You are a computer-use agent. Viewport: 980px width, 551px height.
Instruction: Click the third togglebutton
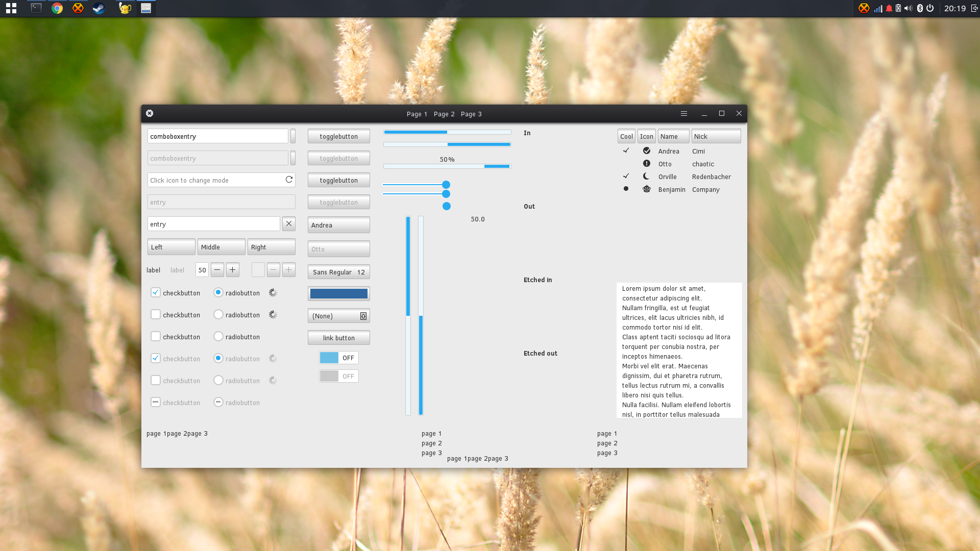click(x=339, y=180)
